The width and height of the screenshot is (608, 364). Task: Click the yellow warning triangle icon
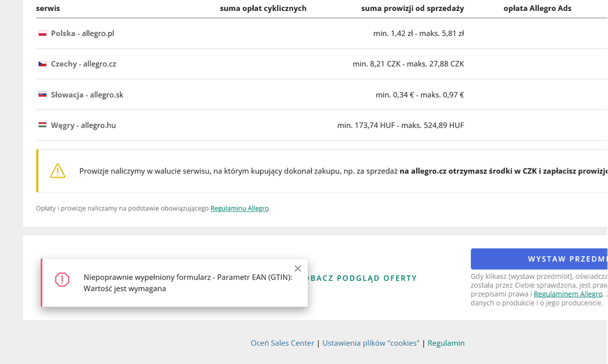tap(58, 171)
